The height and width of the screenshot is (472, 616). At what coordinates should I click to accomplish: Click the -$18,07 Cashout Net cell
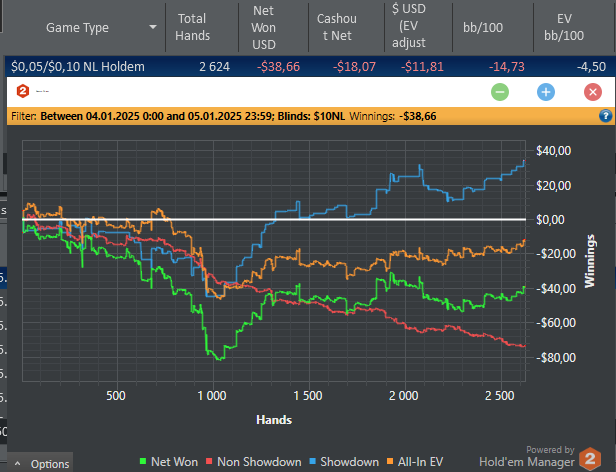[x=354, y=67]
